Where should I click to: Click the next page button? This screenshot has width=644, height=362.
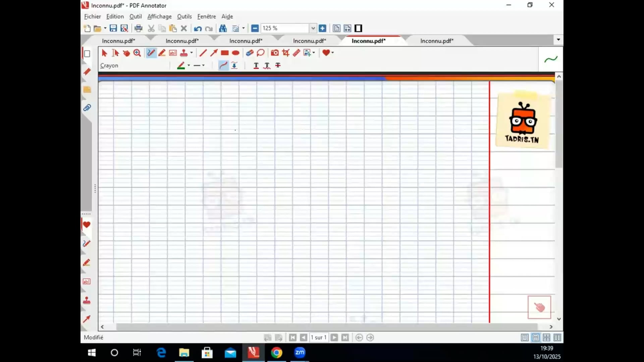(334, 338)
